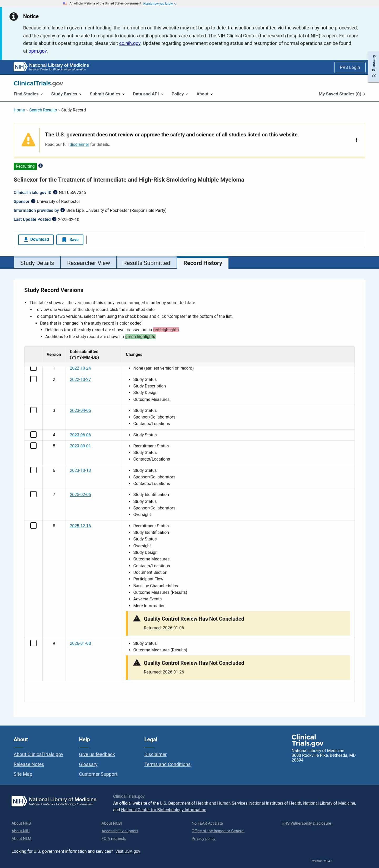Open the cc.nih.gov link in notice
The width and height of the screenshot is (379, 868).
tap(129, 43)
